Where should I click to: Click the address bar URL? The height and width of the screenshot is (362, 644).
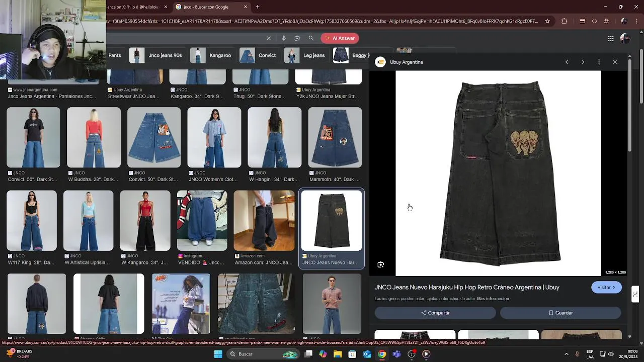coord(322,21)
